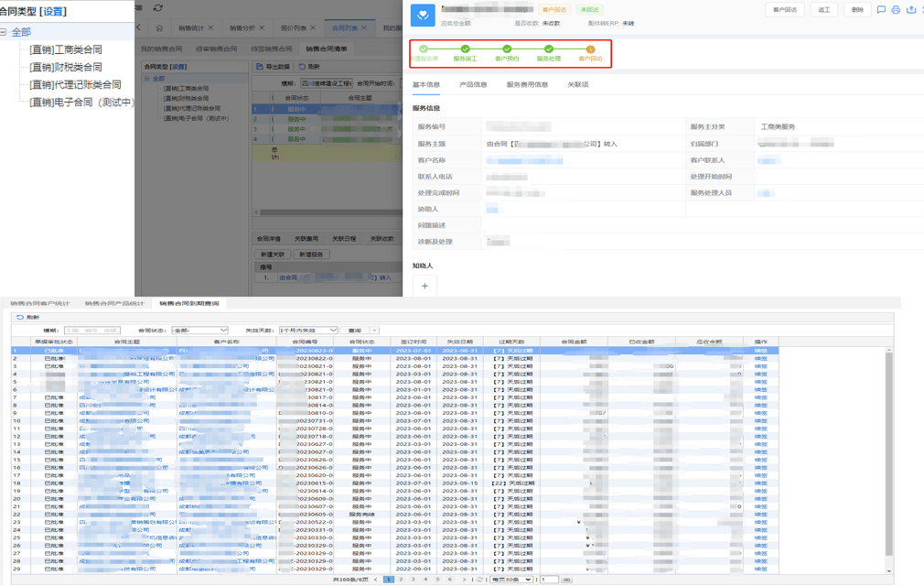Click the comment icon in the service header
The width and height of the screenshot is (924, 586).
880,10
